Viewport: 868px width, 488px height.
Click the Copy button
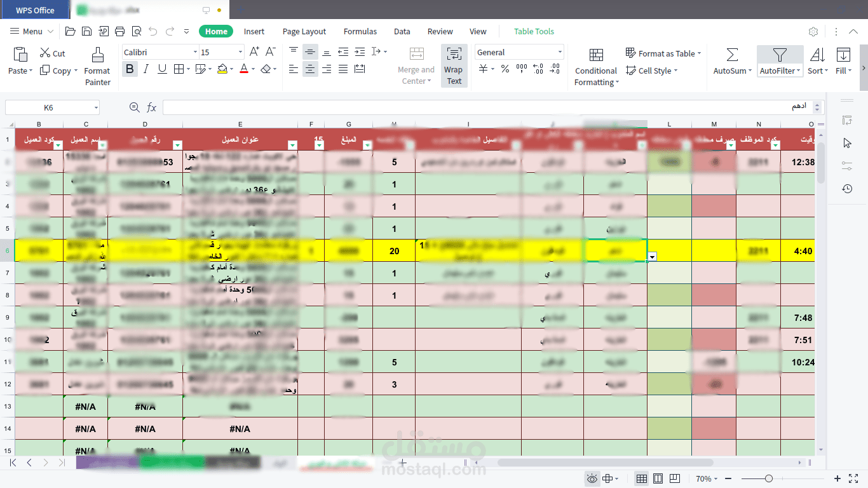pos(58,71)
